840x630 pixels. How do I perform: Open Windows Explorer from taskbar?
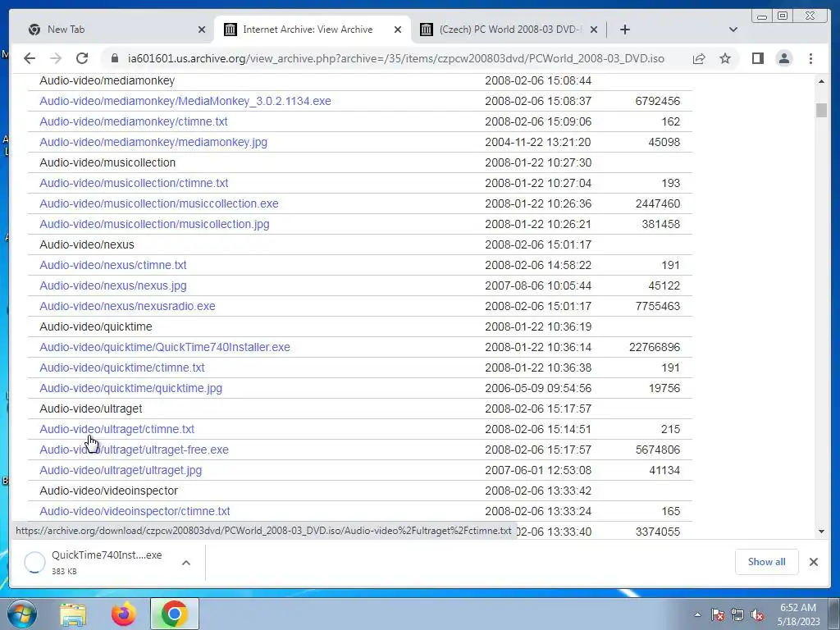73,614
